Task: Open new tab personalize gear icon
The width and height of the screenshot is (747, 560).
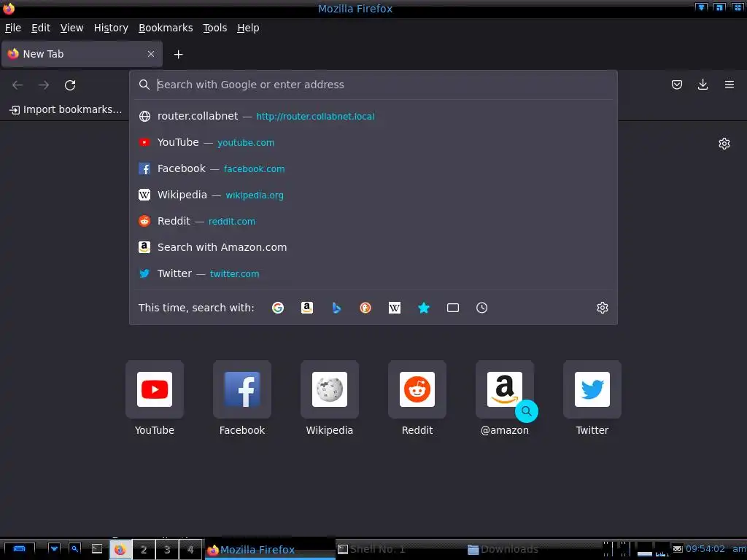Action: coord(724,144)
